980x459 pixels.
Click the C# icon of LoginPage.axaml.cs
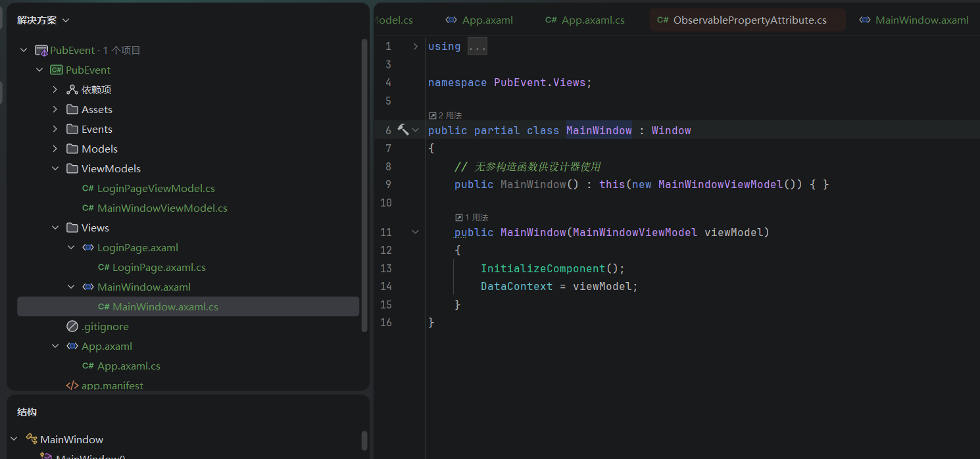tap(103, 268)
